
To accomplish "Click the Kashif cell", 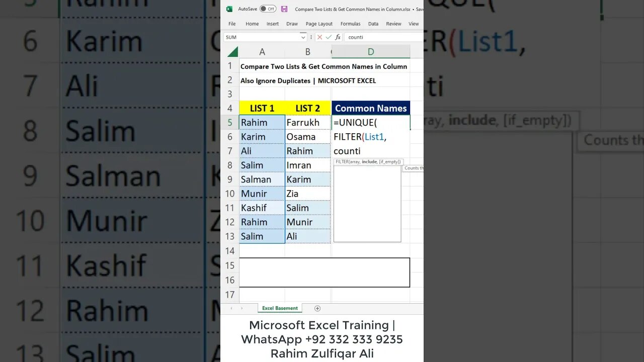I will 262,208.
